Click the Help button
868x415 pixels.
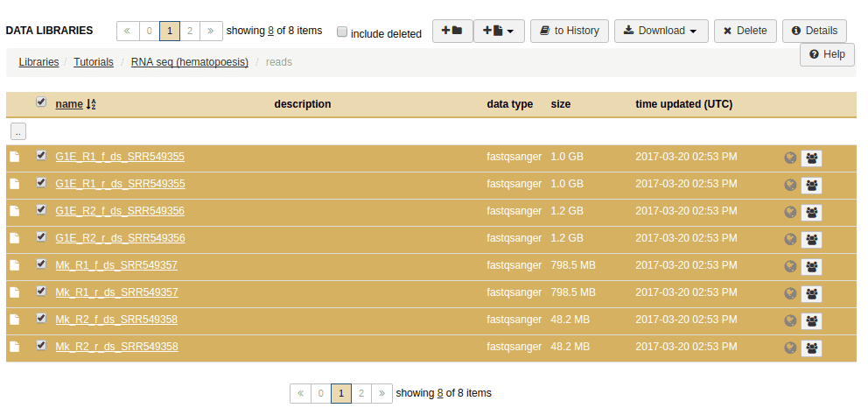click(x=827, y=54)
